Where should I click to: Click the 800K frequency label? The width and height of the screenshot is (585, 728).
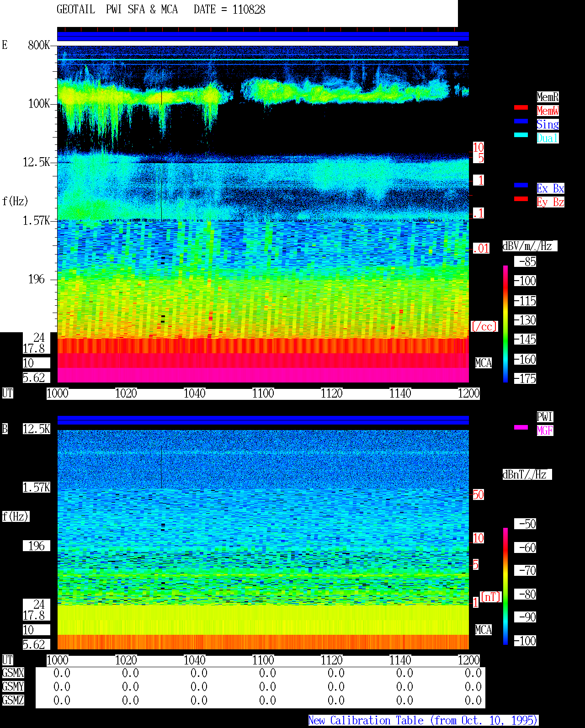pyautogui.click(x=39, y=45)
